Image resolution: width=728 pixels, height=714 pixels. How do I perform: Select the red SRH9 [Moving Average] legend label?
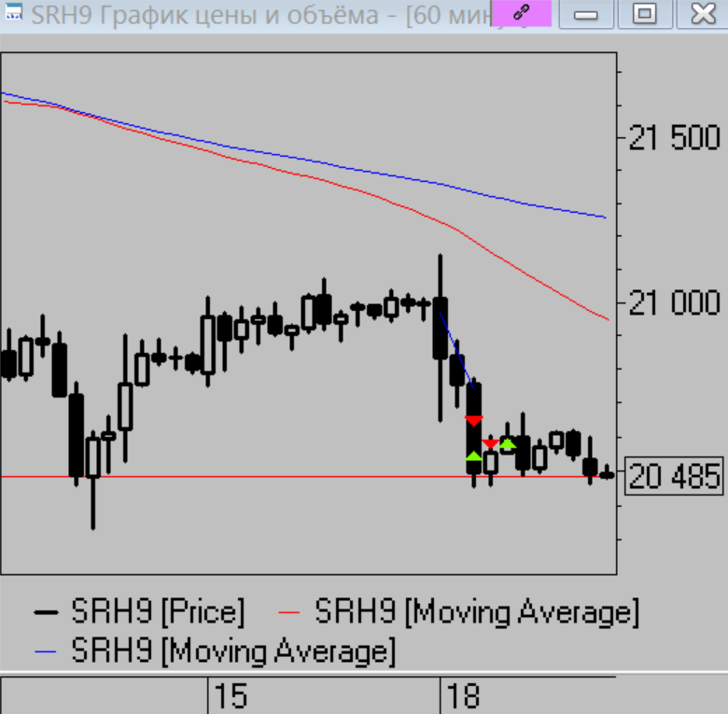click(477, 613)
